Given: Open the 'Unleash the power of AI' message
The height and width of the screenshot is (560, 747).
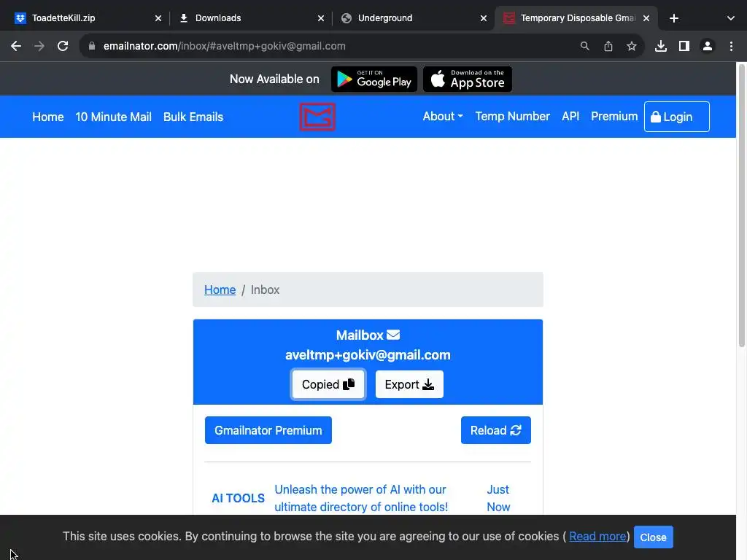Looking at the screenshot, I should (x=361, y=498).
